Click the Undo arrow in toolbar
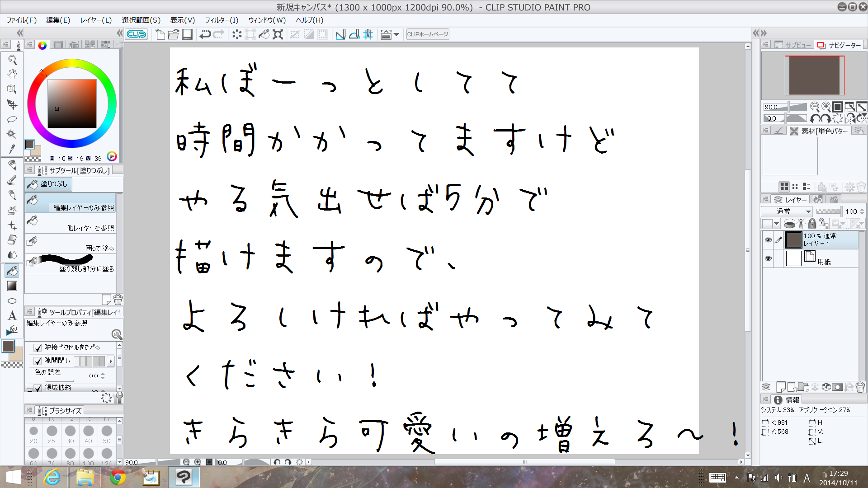 point(205,34)
